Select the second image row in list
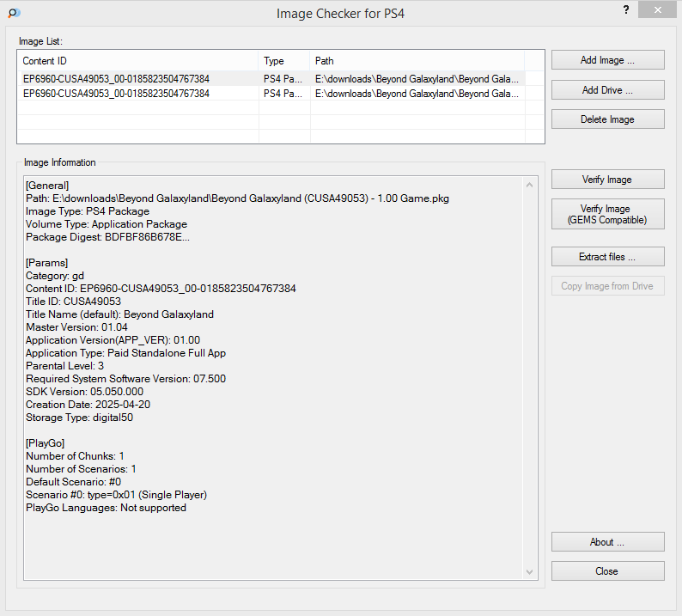Image resolution: width=682 pixels, height=616 pixels. (x=271, y=94)
